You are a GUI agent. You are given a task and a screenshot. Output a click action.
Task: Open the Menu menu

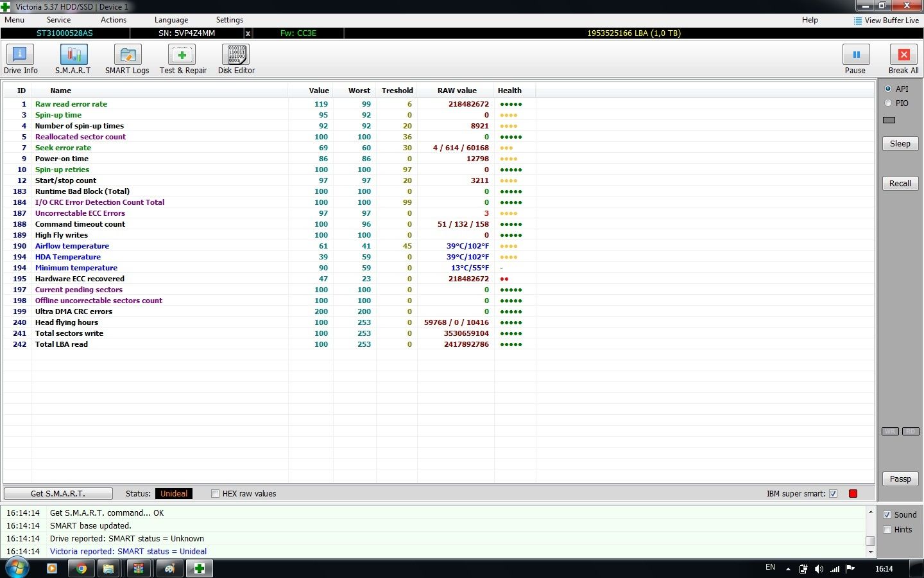click(14, 20)
